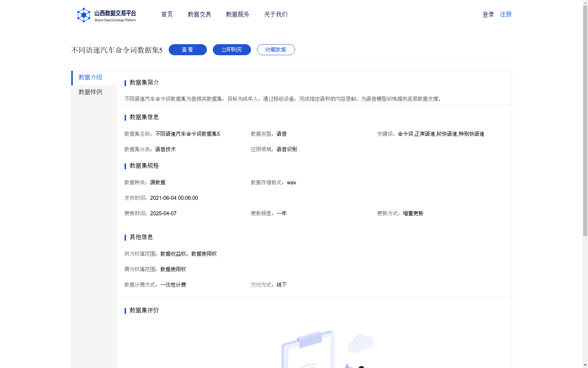The height and width of the screenshot is (368, 588).
Task: Click the scrollbar up arrow
Action: pyautogui.click(x=585, y=3)
